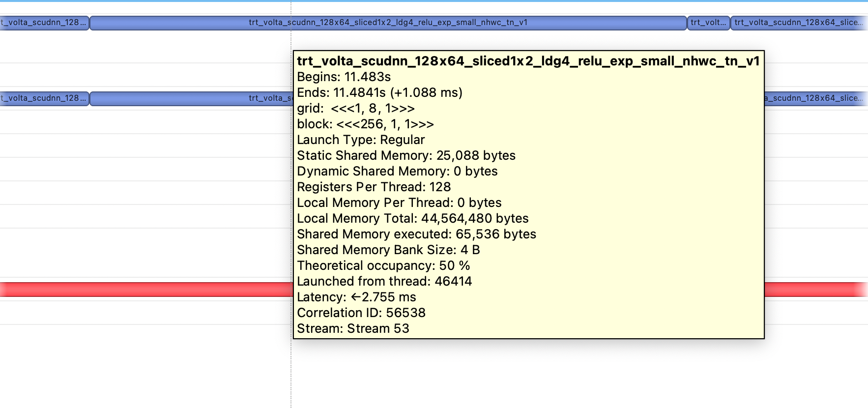The image size is (868, 408).
Task: Click the Ends: 11.4841s line
Action: pos(379,92)
